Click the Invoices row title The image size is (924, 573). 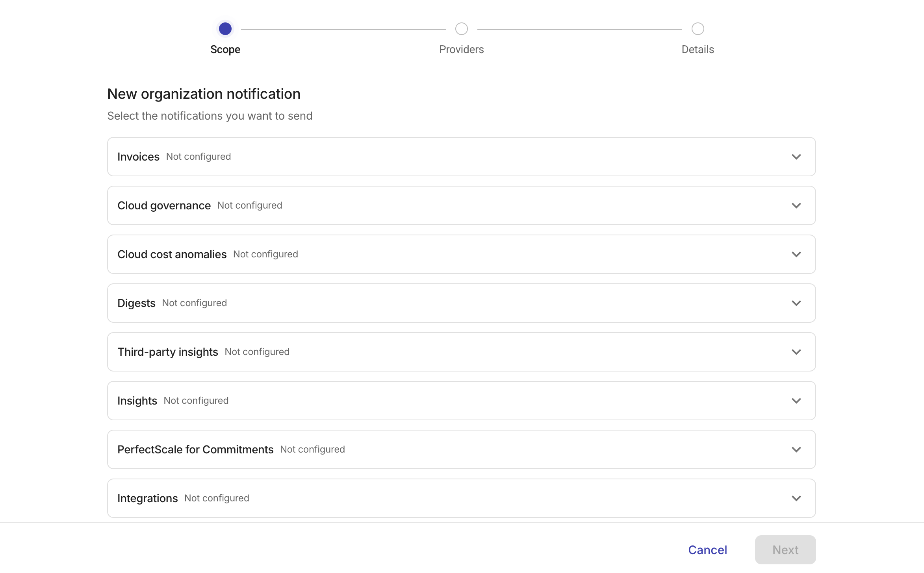coord(138,157)
